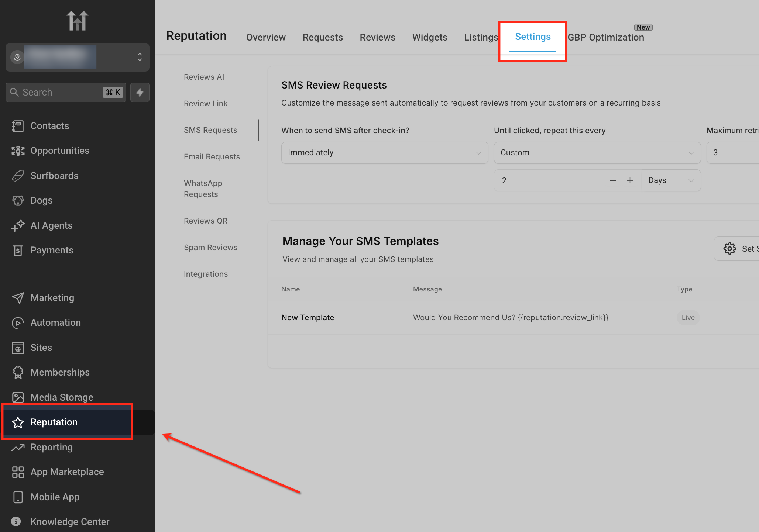Click the AI Agents sparkle icon
Viewport: 759px width, 532px height.
[18, 225]
